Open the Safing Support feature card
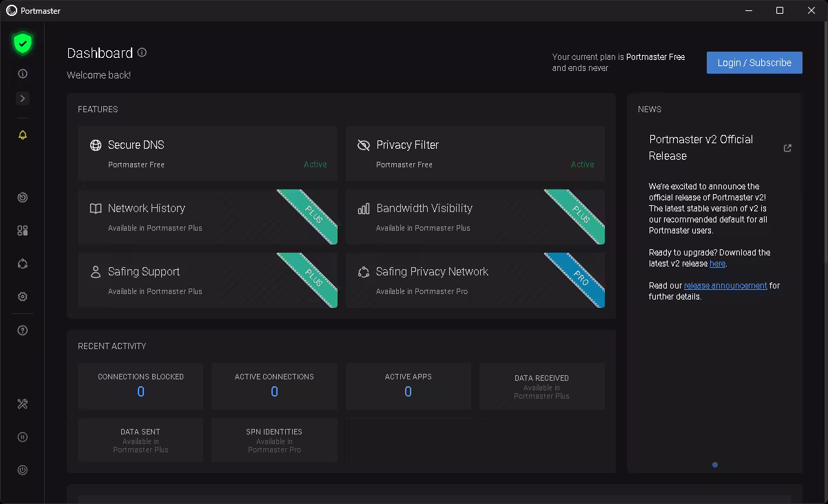This screenshot has height=504, width=828. pos(207,280)
